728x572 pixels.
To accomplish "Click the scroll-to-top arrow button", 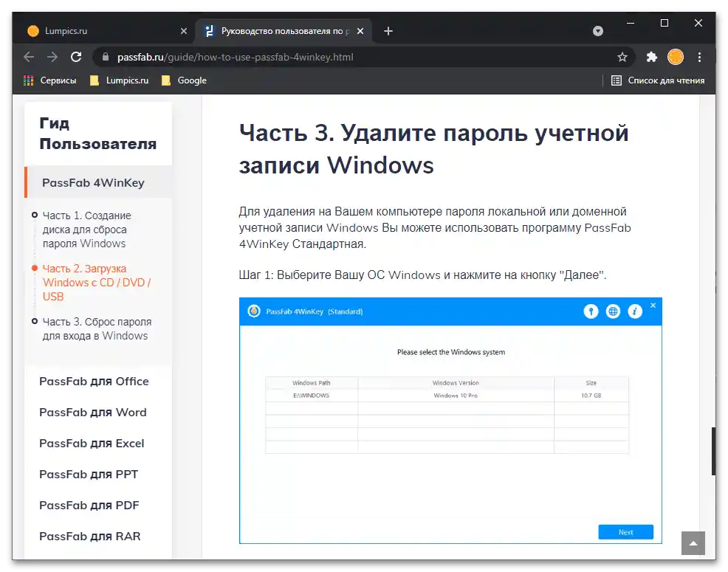I will [x=693, y=543].
